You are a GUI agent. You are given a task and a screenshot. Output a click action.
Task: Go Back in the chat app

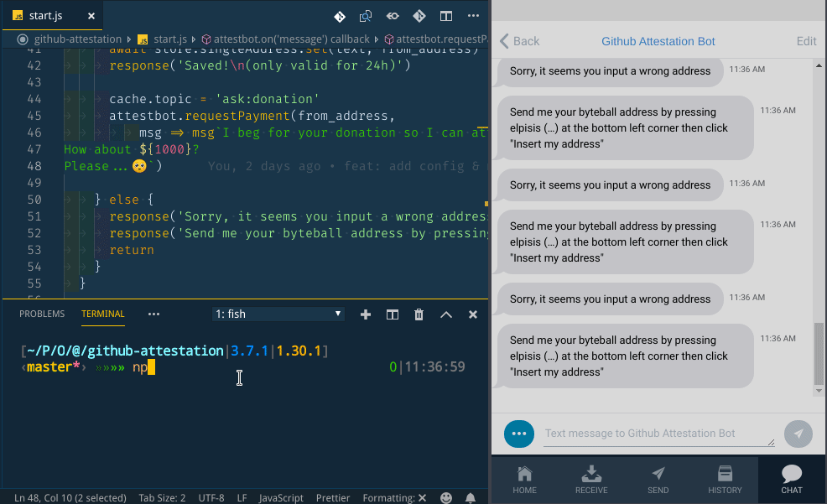point(519,41)
